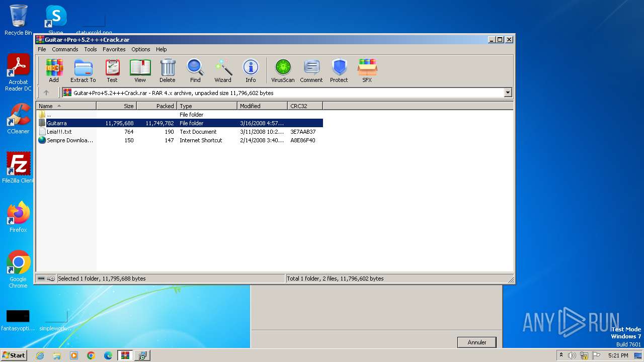Select the parent folder '..' row

pos(180,115)
